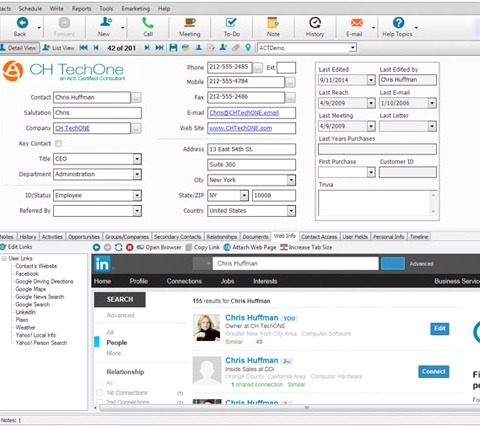Jump to the last contact record
This screenshot has height=429, width=480.
click(159, 48)
